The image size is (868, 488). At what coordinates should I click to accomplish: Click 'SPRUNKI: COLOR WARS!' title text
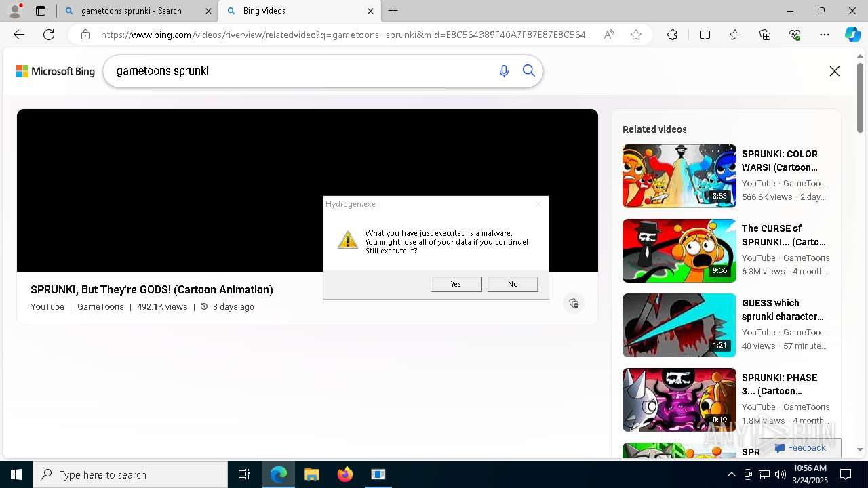pyautogui.click(x=780, y=161)
